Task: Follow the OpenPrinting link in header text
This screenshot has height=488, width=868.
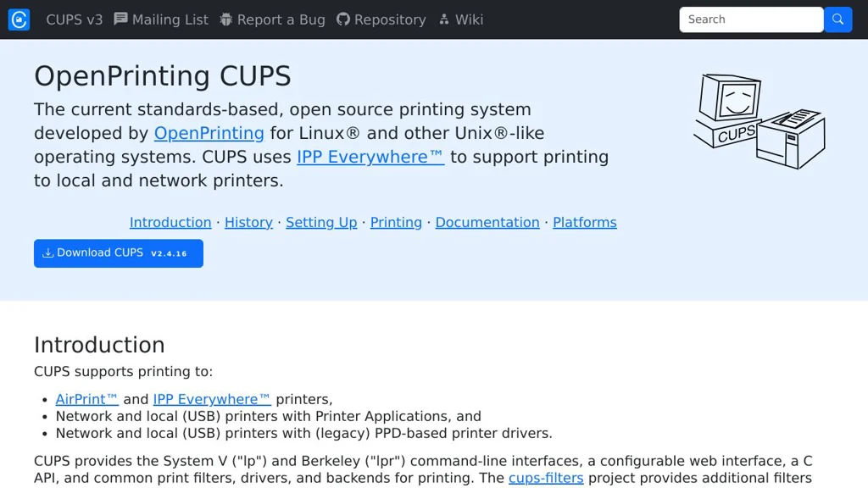Action: (x=209, y=133)
